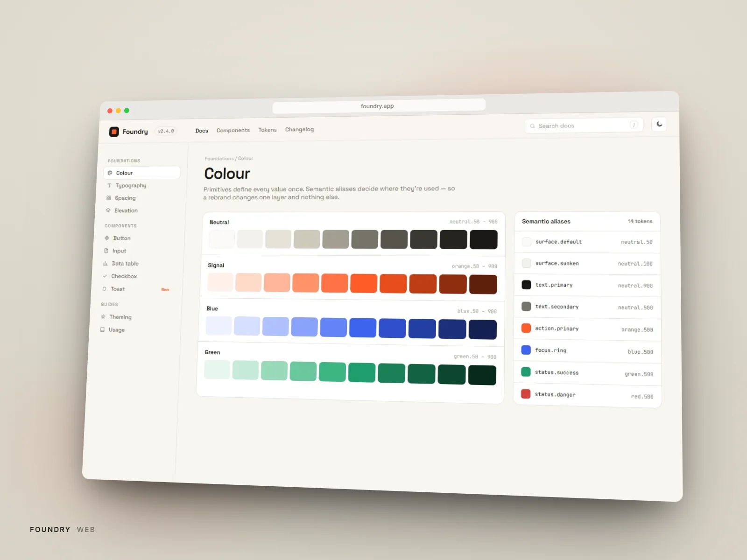This screenshot has width=747, height=560.
Task: Select the surface.sunken token name
Action: pyautogui.click(x=557, y=263)
